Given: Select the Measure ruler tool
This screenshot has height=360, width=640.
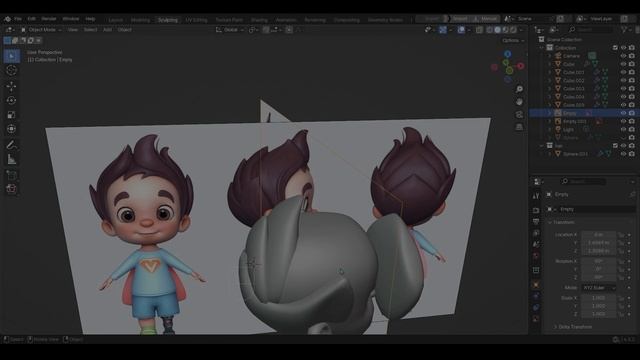Looking at the screenshot, I should pos(11,159).
